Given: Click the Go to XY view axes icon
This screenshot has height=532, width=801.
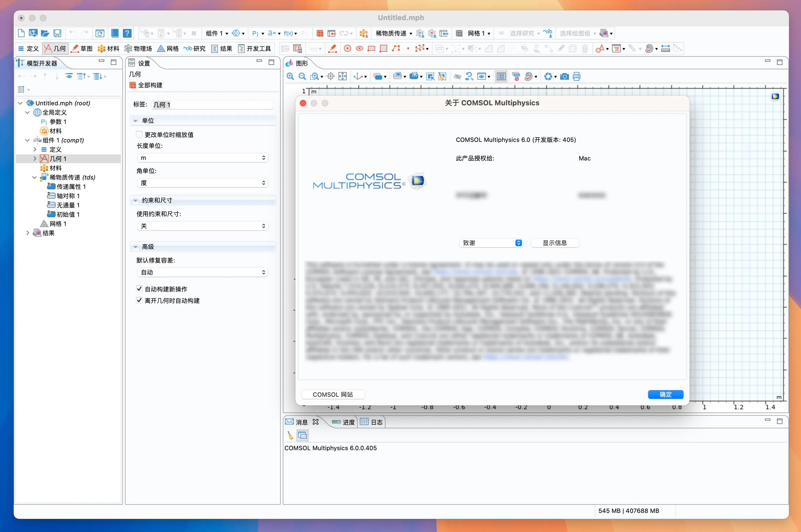Looking at the screenshot, I should pos(358,76).
